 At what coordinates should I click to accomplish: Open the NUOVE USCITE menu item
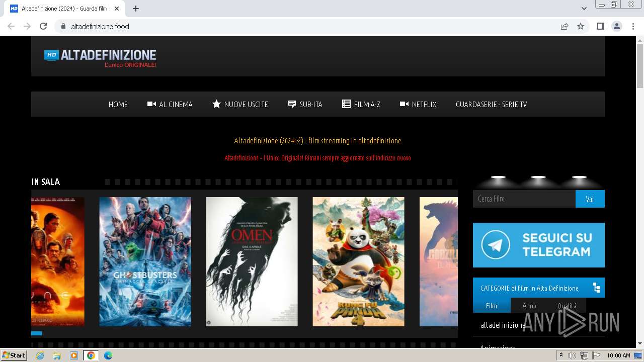pyautogui.click(x=240, y=105)
